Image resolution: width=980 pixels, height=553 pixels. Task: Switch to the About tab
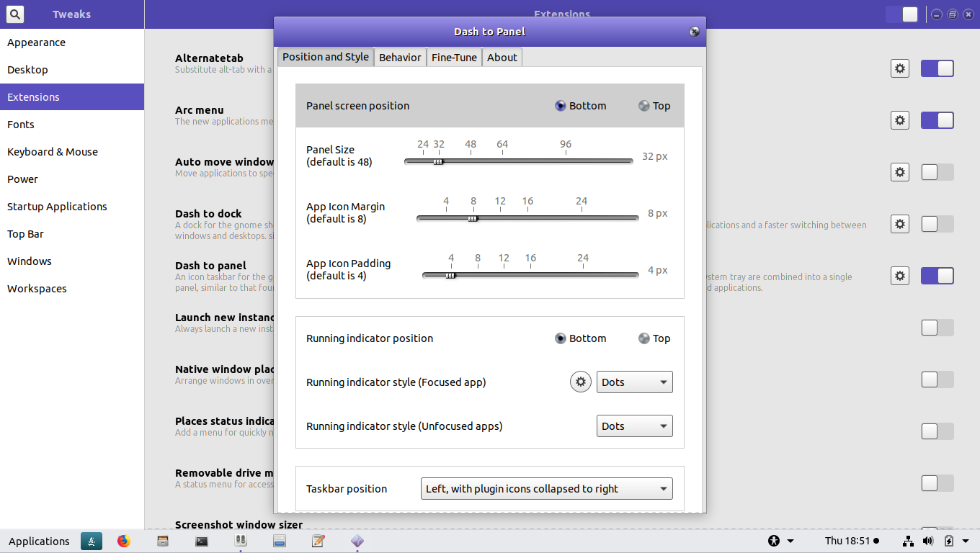click(502, 58)
